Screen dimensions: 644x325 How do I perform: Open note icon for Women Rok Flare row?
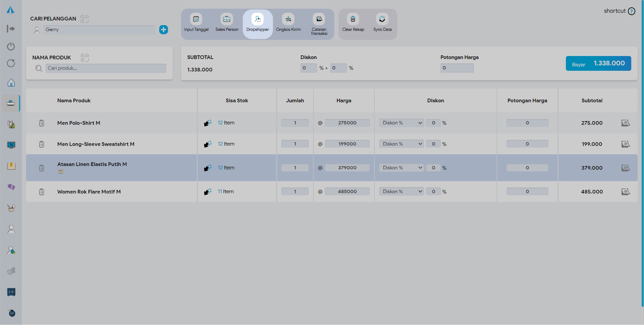(x=626, y=192)
